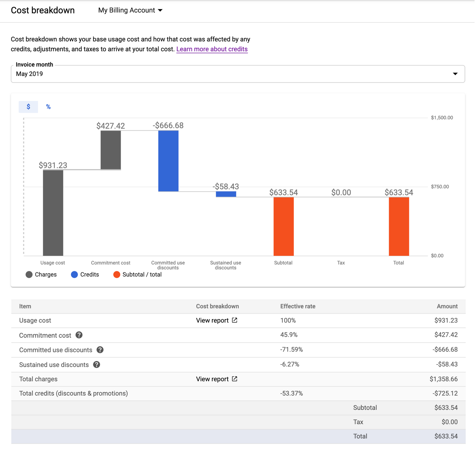Click the Item column header
476x451 pixels.
[25, 307]
